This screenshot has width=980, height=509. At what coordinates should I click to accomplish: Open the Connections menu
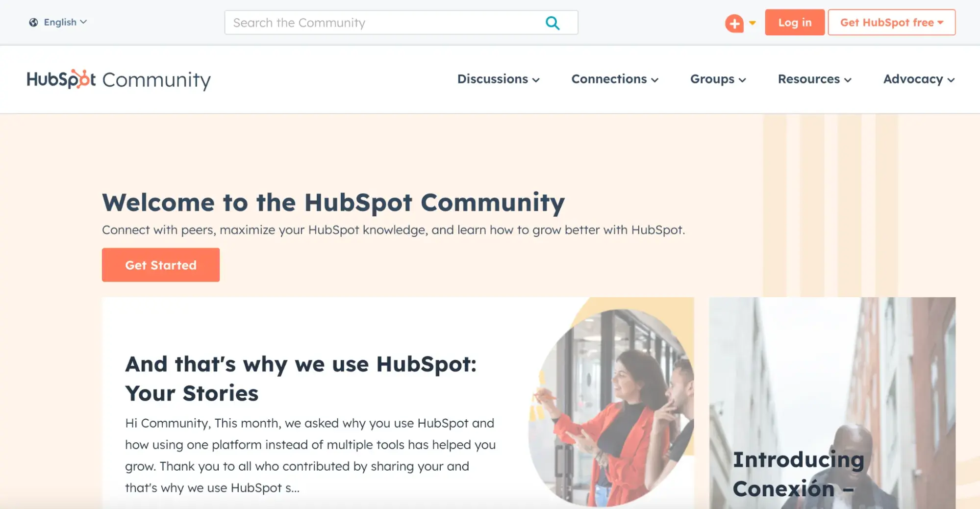pos(615,79)
